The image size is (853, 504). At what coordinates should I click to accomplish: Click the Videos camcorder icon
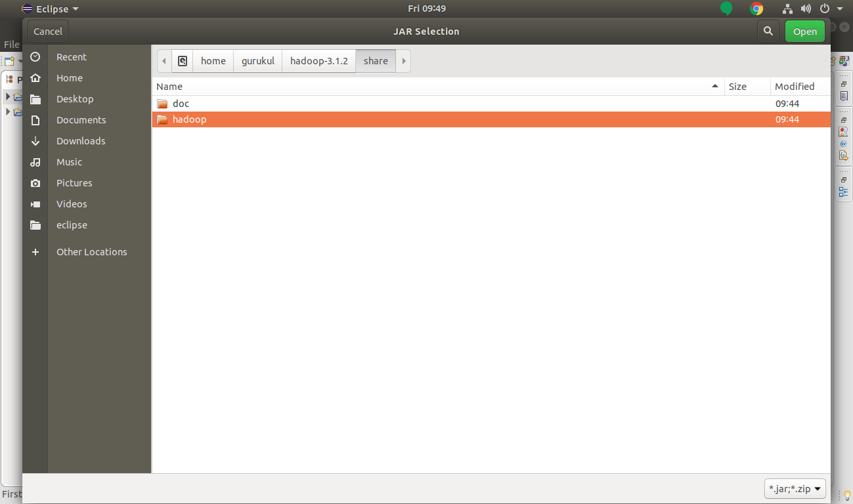pyautogui.click(x=35, y=204)
